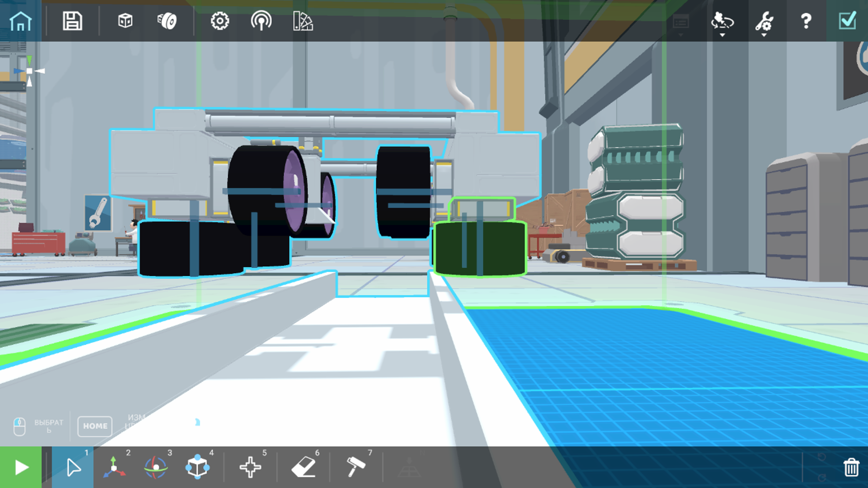868x488 pixels.
Task: Click the HOME key button
Action: (95, 426)
